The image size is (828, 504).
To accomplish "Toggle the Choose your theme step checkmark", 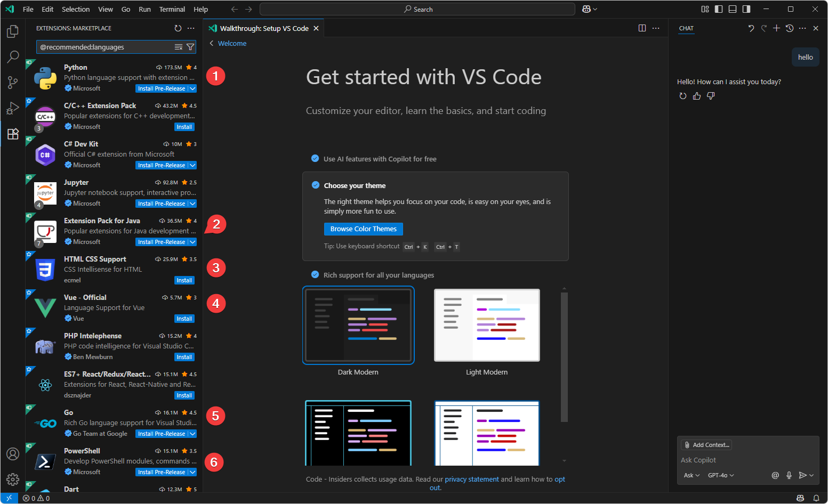I will [315, 185].
